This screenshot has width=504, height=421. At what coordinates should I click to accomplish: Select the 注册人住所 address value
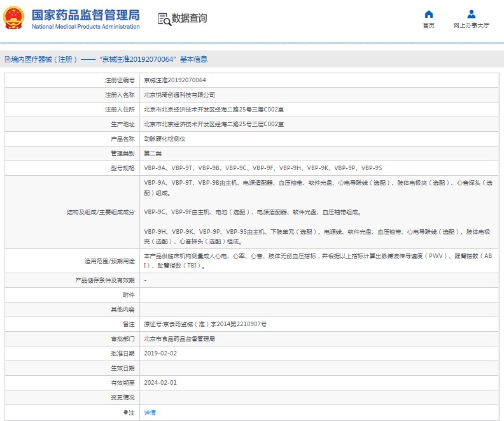point(214,110)
